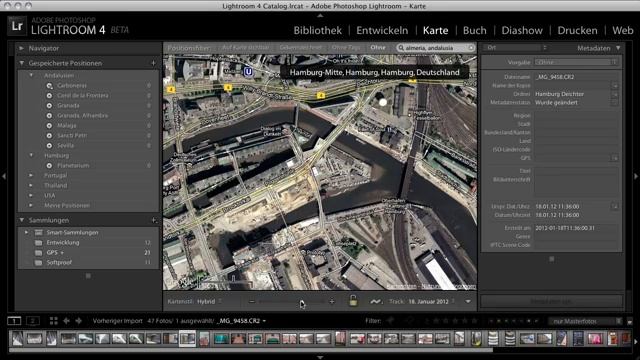Go forward with right arrow icon
This screenshot has height=360, width=640.
coord(78,321)
